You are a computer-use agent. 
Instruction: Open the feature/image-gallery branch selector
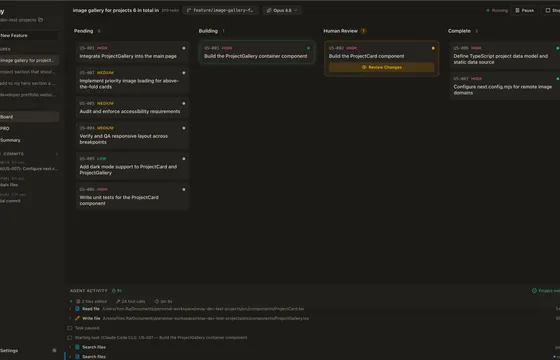[220, 10]
